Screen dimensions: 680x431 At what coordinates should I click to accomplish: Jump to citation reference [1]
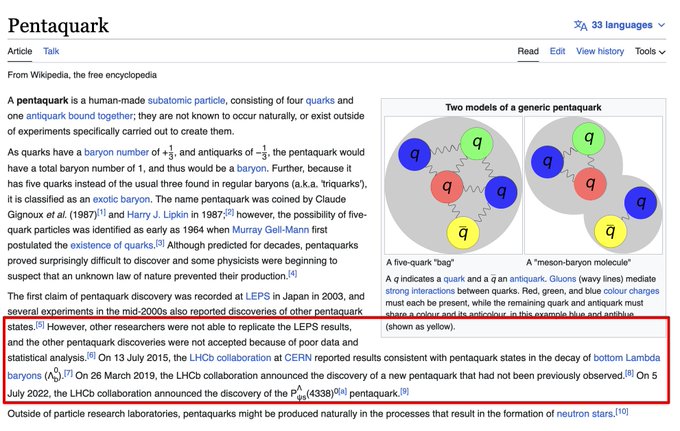pos(101,212)
